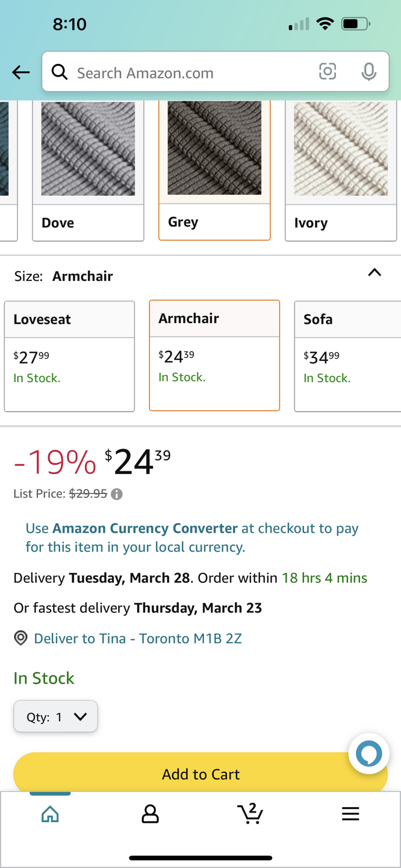Open list price info icon
The height and width of the screenshot is (868, 401).
point(117,494)
